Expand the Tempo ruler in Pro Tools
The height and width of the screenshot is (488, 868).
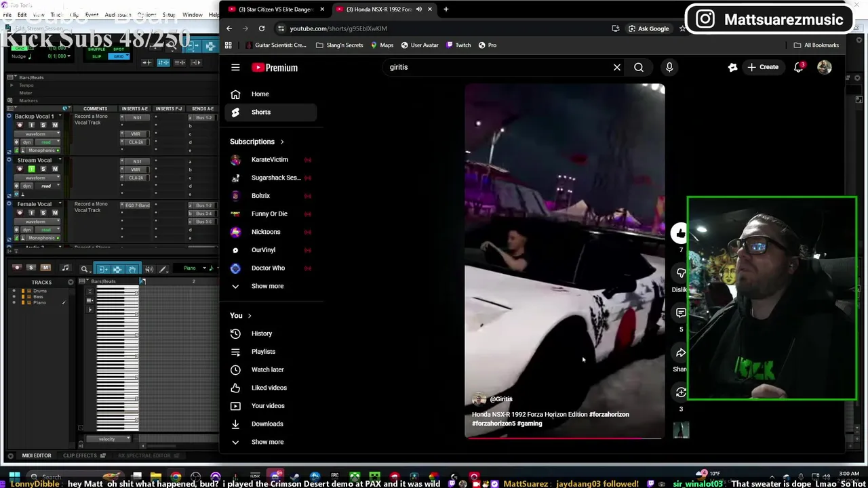click(11, 85)
